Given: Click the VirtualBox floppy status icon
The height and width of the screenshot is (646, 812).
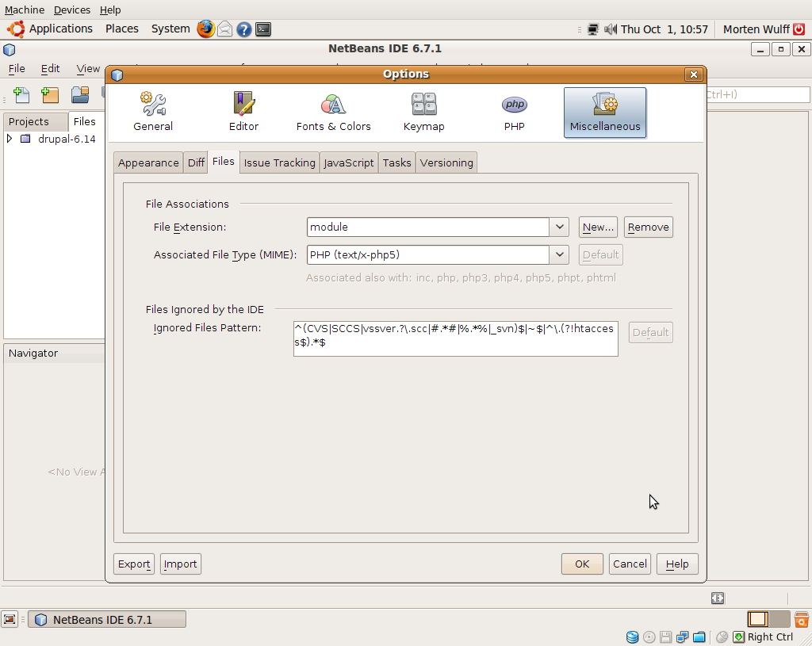Looking at the screenshot, I should pyautogui.click(x=665, y=637).
